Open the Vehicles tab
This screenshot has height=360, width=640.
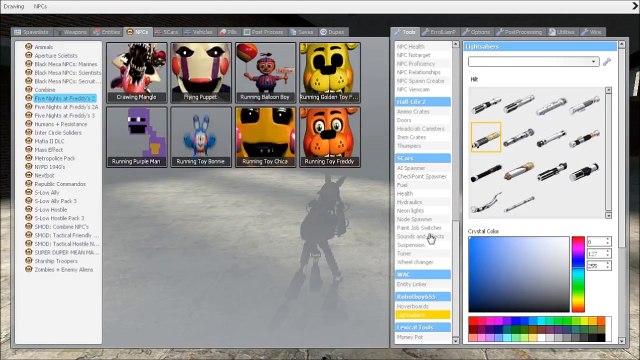tap(198, 32)
